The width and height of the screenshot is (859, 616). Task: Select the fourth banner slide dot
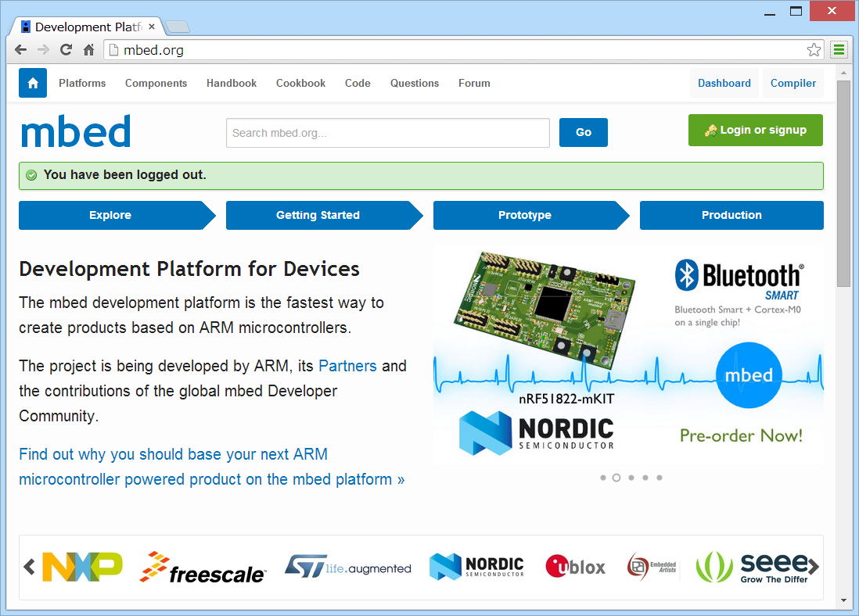[645, 478]
